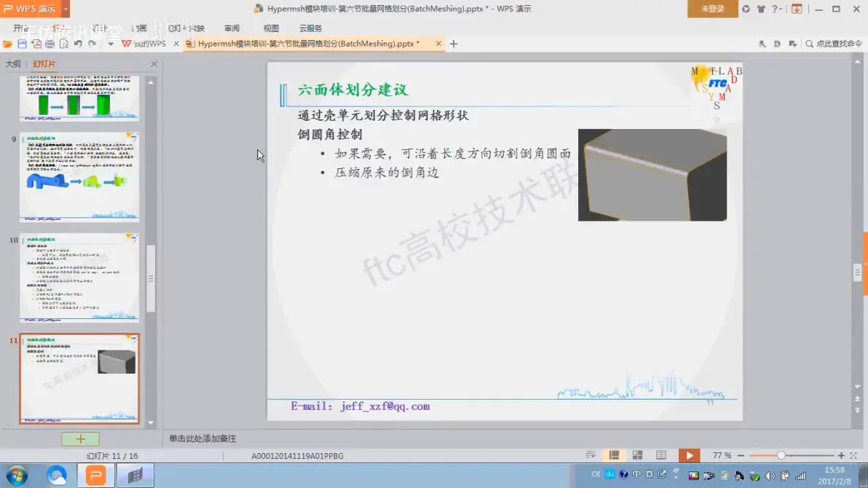Screen dimensions: 868x488
Task: Open the Windows Start menu
Action: point(17,476)
